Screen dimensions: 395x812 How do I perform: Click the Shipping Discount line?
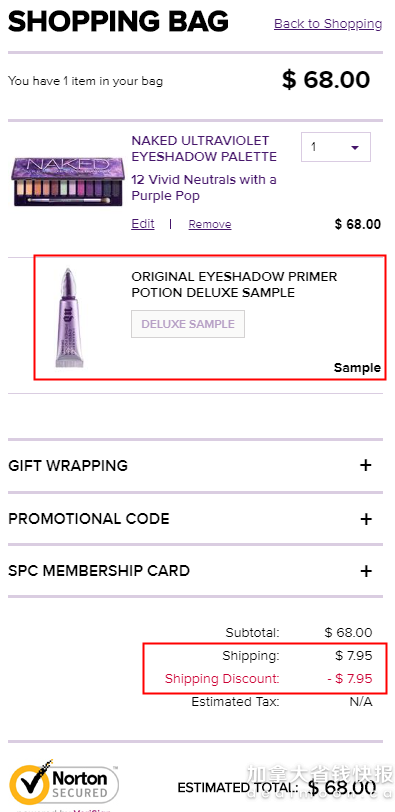point(268,678)
